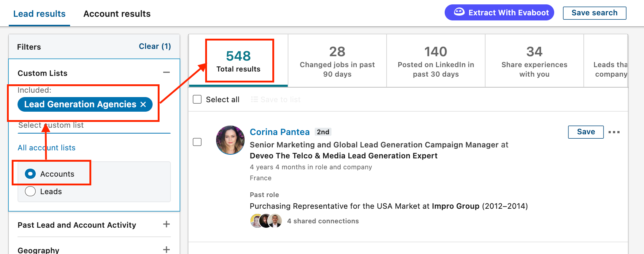
Task: Collapse the Custom Lists section
Action: pos(166,73)
